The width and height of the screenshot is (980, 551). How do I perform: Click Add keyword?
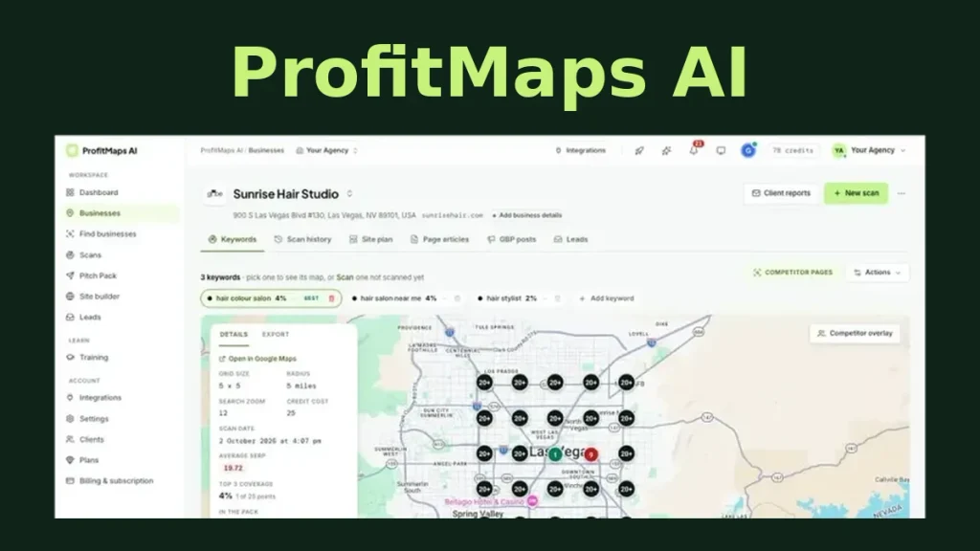(606, 298)
